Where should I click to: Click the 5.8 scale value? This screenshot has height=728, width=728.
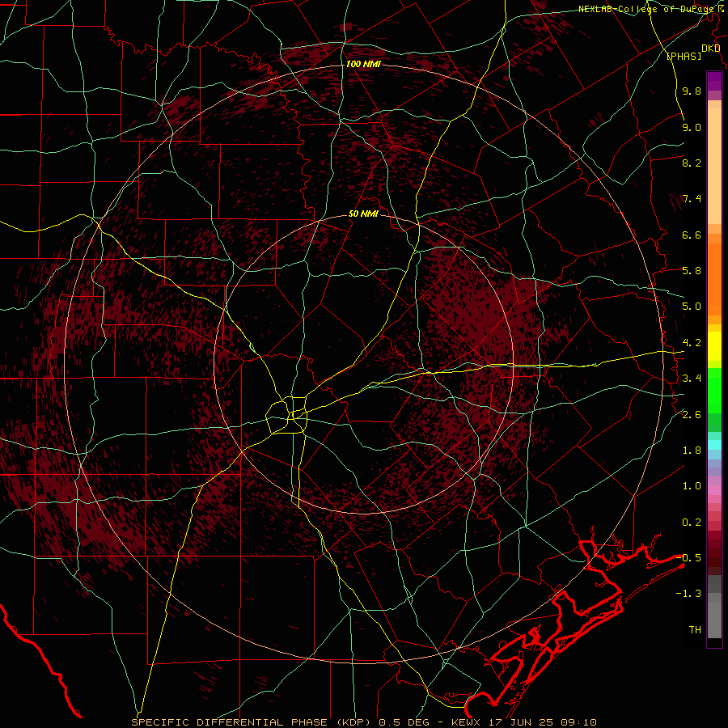point(692,271)
